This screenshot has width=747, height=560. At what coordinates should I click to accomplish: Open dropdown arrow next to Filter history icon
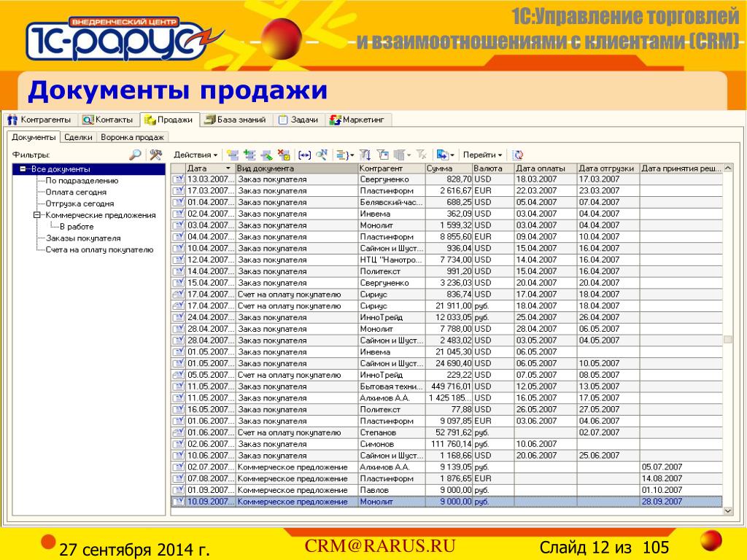(409, 155)
